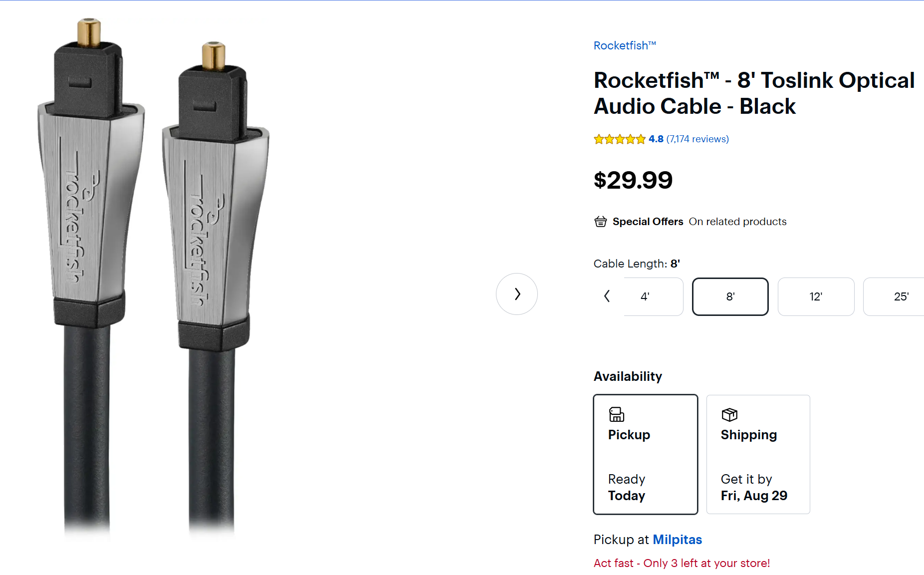Open the 7,174 reviews link

pyautogui.click(x=697, y=139)
